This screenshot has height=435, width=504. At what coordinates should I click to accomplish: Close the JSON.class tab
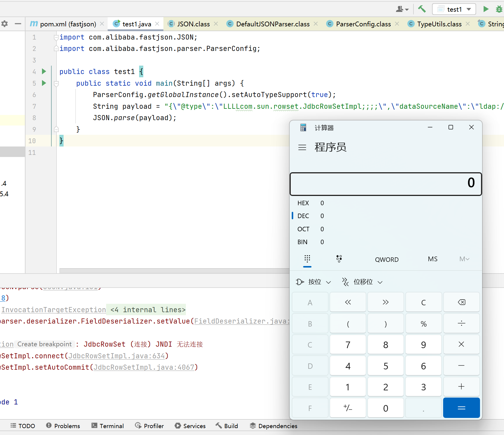tap(216, 24)
